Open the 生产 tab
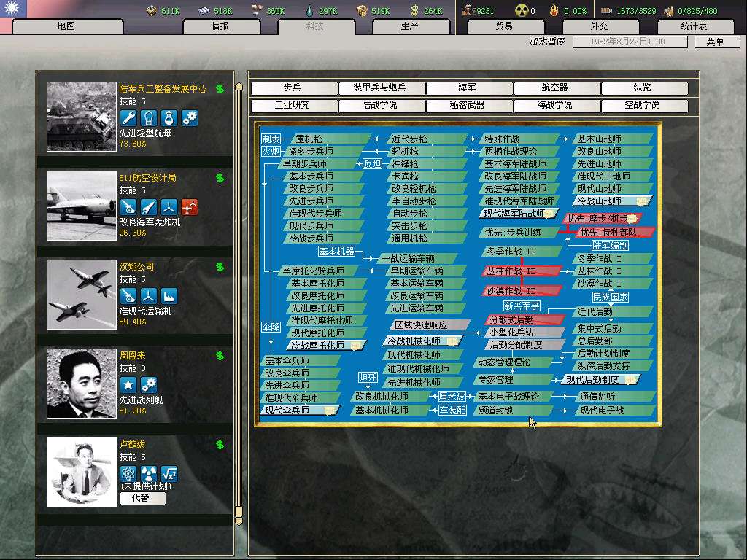This screenshot has height=560, width=747. point(410,26)
